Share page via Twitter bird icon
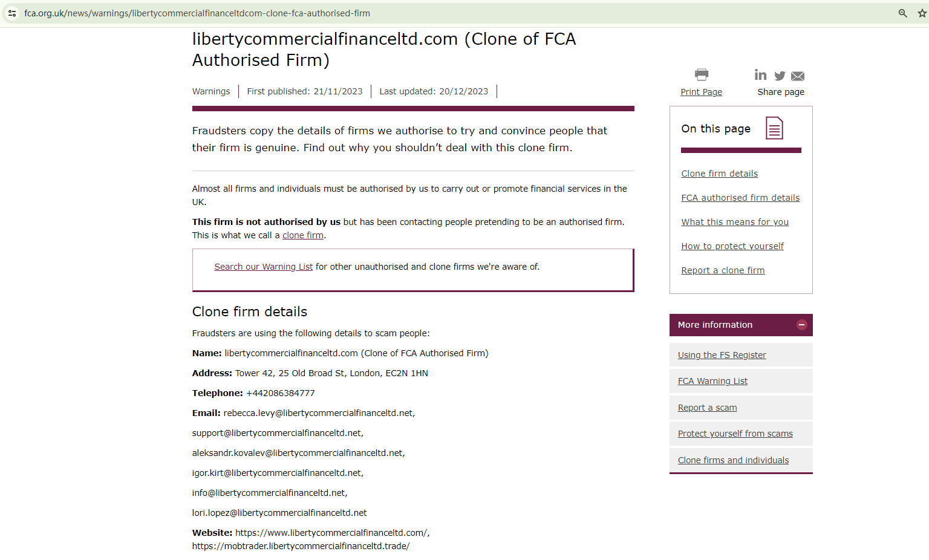 [x=780, y=76]
